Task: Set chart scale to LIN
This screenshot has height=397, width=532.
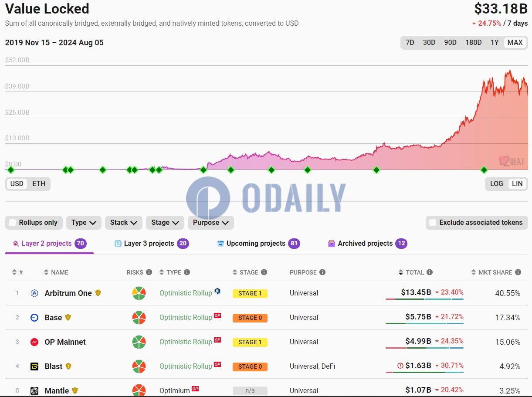Action: [517, 183]
